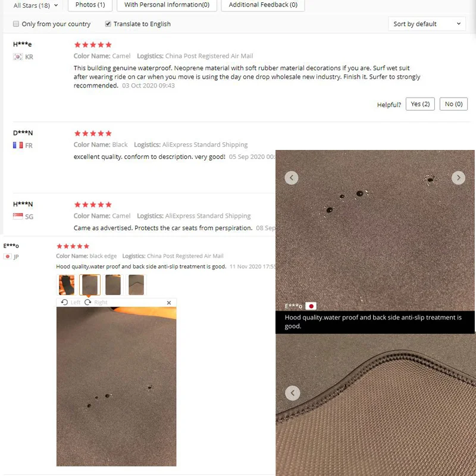
Task: Vote No (0) on helpfulness
Action: [x=453, y=104]
